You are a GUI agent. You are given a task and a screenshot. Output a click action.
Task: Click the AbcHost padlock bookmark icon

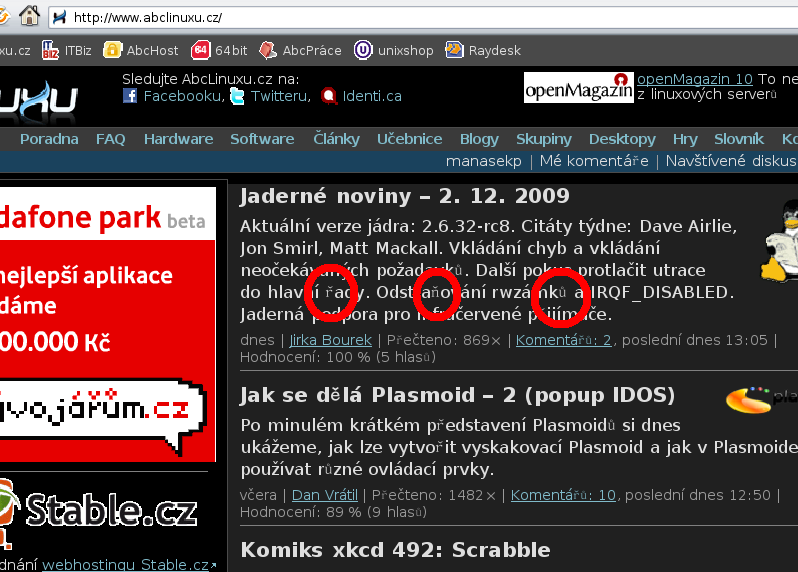click(x=112, y=50)
